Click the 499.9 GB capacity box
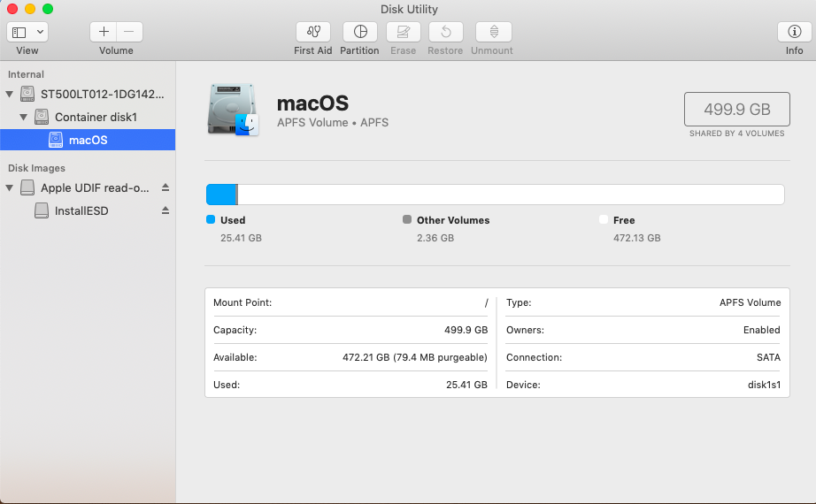This screenshot has width=816, height=504. click(x=737, y=110)
